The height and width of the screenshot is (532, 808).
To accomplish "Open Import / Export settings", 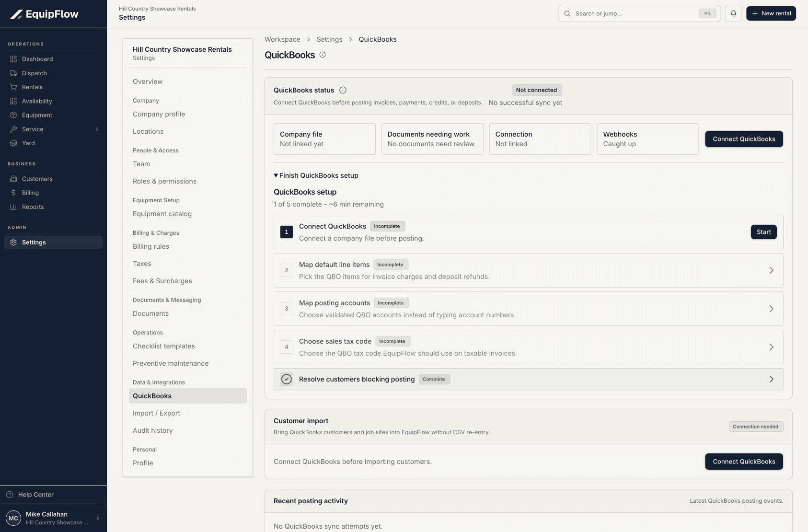I will (187, 413).
